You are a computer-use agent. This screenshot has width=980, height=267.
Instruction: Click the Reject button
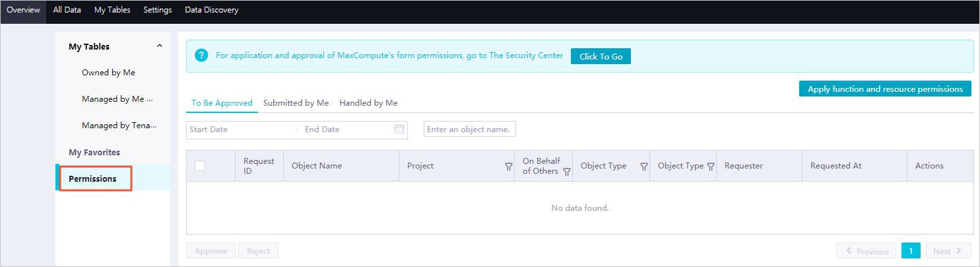259,251
